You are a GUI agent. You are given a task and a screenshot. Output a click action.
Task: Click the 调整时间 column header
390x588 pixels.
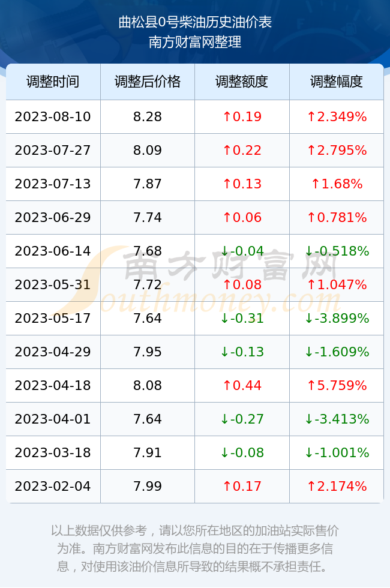pyautogui.click(x=53, y=82)
